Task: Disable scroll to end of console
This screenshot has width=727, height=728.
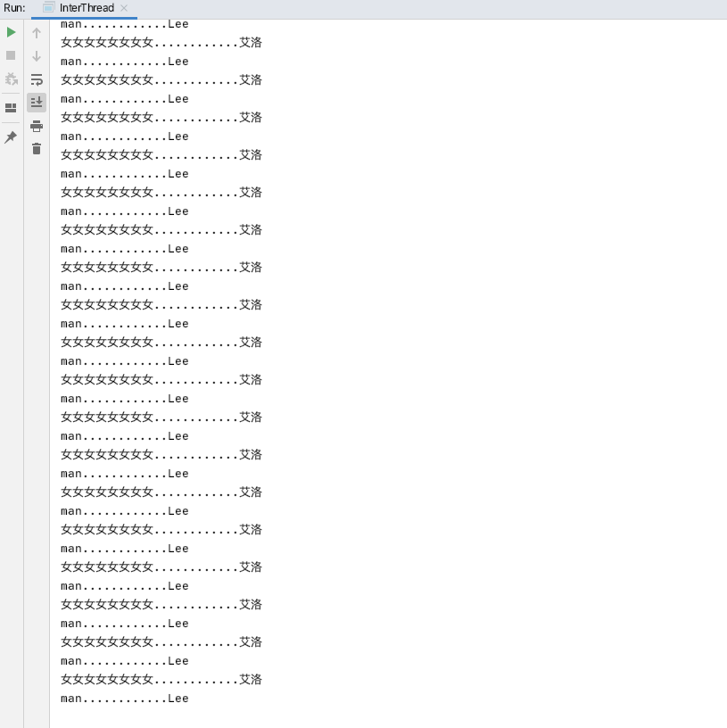Action: (37, 102)
